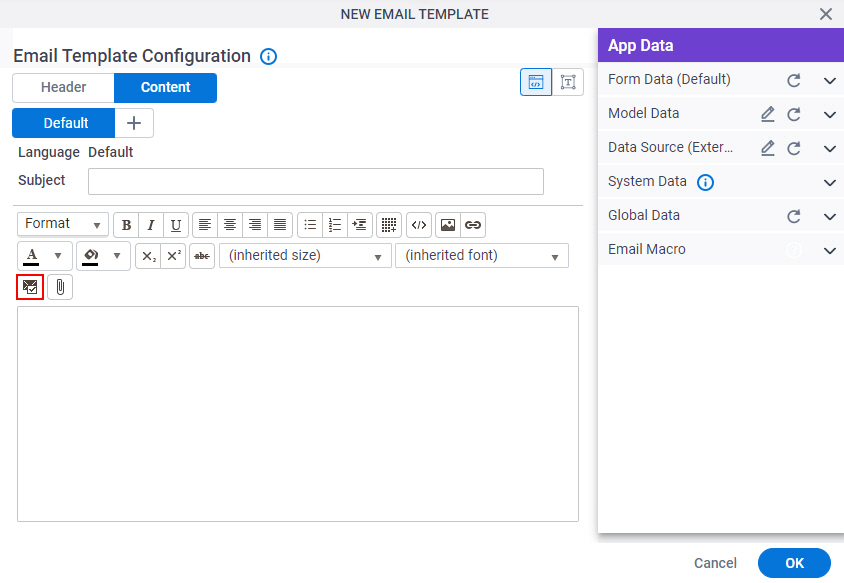This screenshot has height=583, width=844.
Task: Switch to the Content tab
Action: coord(165,88)
